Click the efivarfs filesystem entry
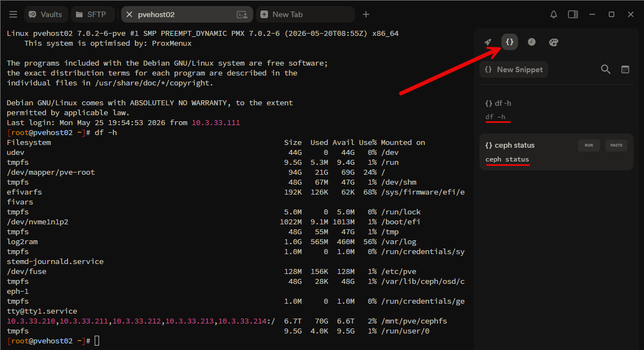644x350 pixels. [x=24, y=192]
